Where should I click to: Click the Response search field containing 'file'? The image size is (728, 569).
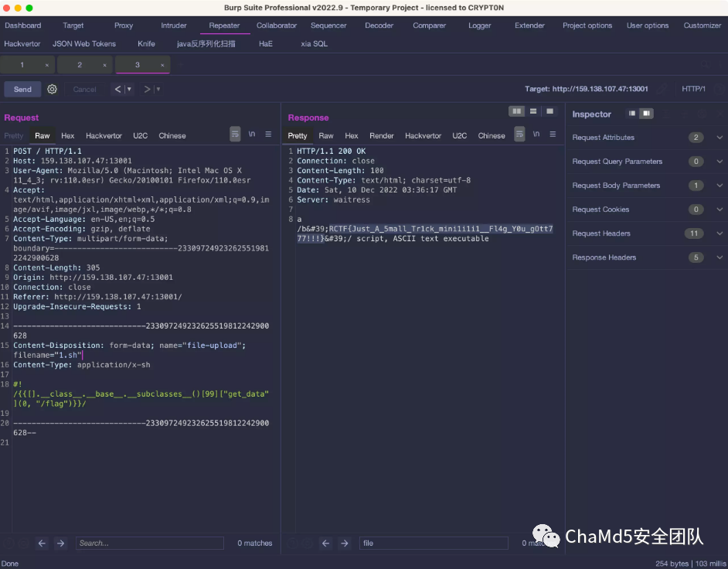[x=434, y=543]
